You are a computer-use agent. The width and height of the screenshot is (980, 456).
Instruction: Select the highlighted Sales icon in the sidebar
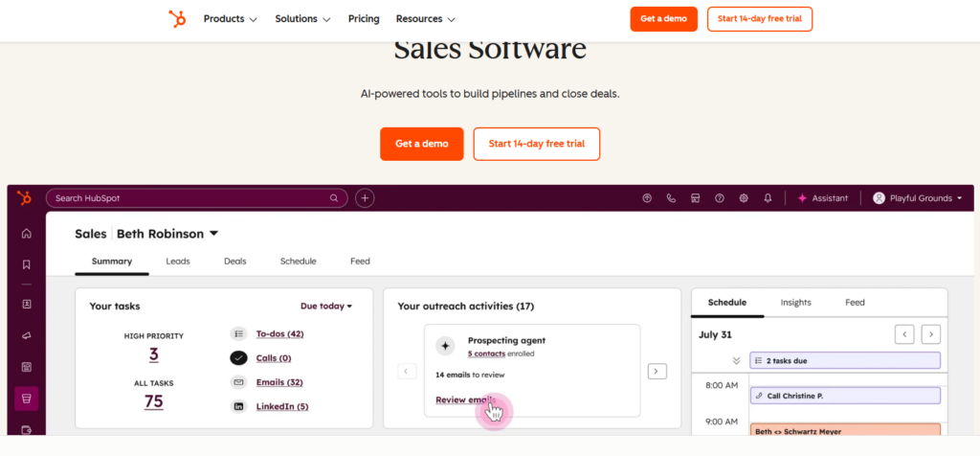point(26,399)
